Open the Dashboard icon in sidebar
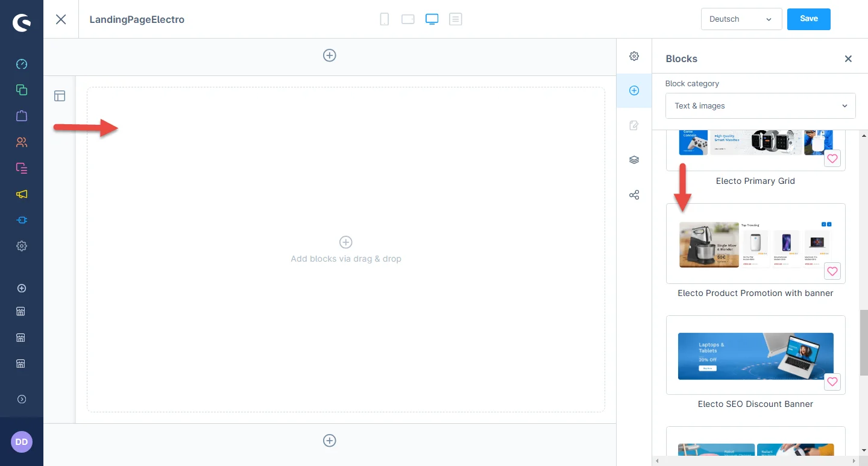868x466 pixels. [x=22, y=64]
